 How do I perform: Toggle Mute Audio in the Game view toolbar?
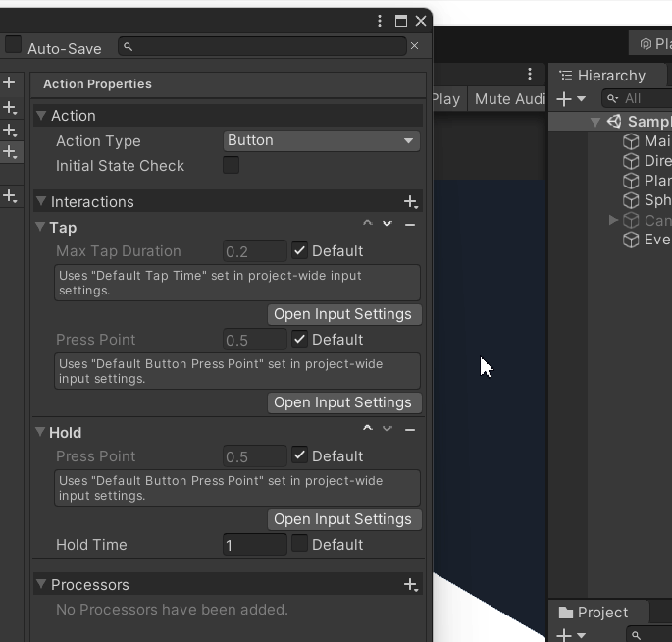[x=507, y=99]
